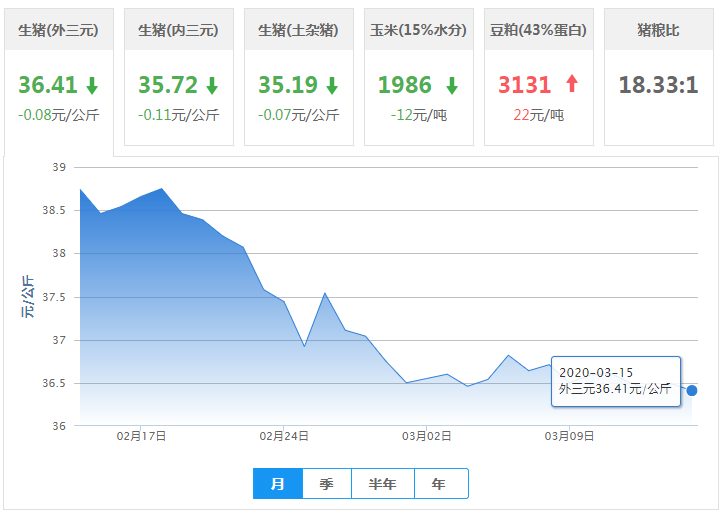Click the 02月17日 x-axis date label
Image resolution: width=724 pixels, height=514 pixels.
[x=141, y=437]
